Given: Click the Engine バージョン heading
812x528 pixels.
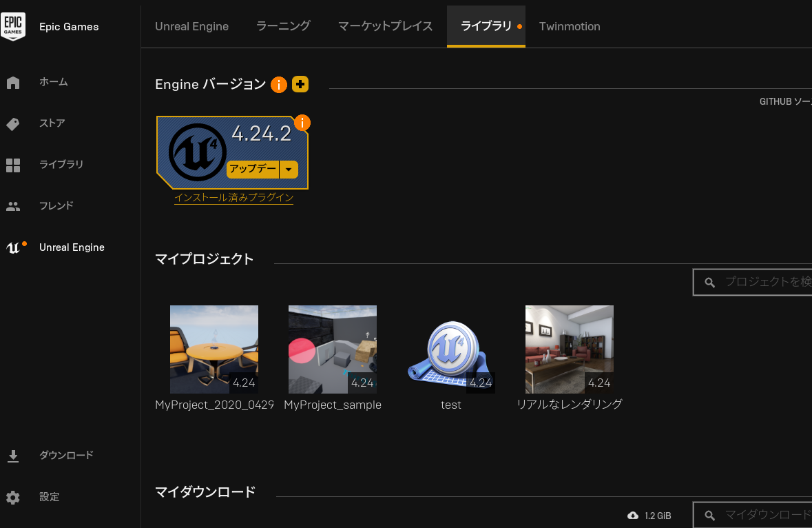Looking at the screenshot, I should point(210,85).
